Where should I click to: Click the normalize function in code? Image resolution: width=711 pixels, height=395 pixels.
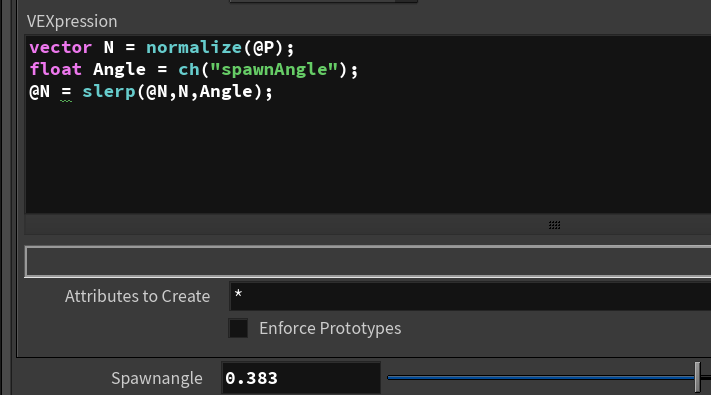(x=194, y=47)
